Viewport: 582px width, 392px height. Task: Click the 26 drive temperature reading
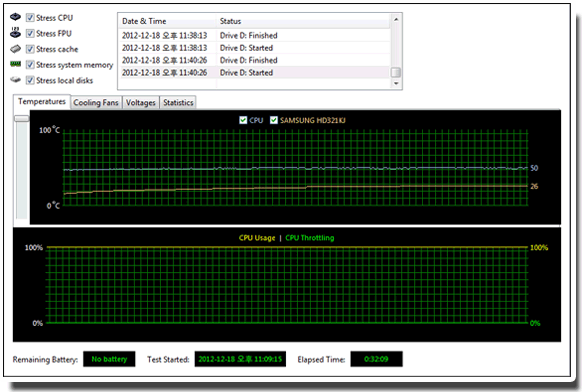[534, 186]
